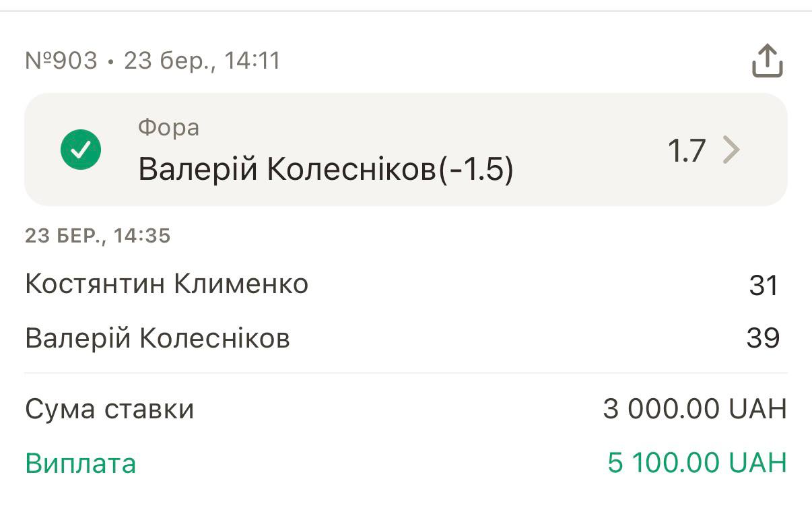Click the dot separator after "№903"
Image resolution: width=812 pixels, height=514 pixels.
[x=110, y=63]
